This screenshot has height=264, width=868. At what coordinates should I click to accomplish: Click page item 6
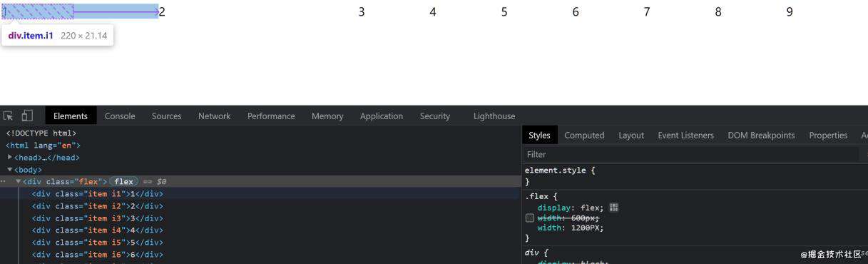pyautogui.click(x=576, y=11)
